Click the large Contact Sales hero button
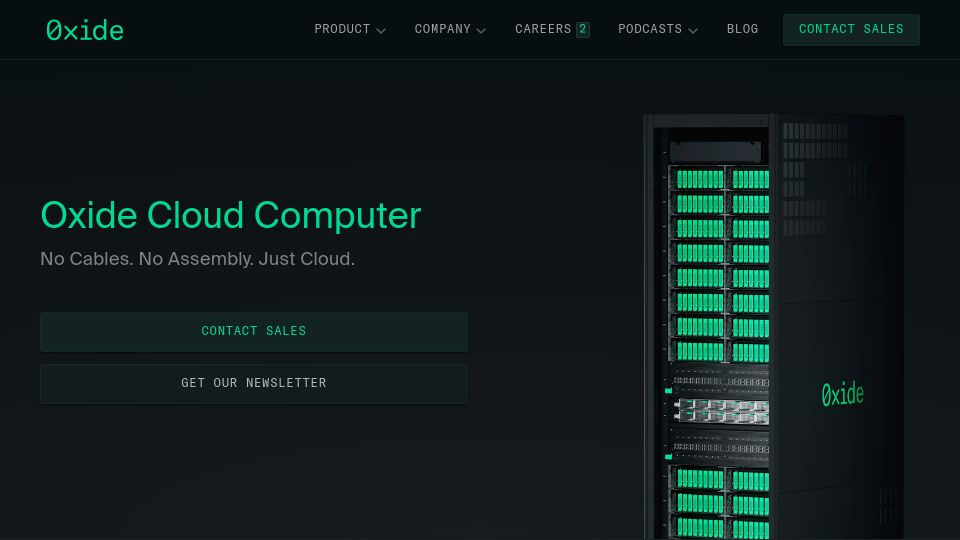 tap(254, 332)
